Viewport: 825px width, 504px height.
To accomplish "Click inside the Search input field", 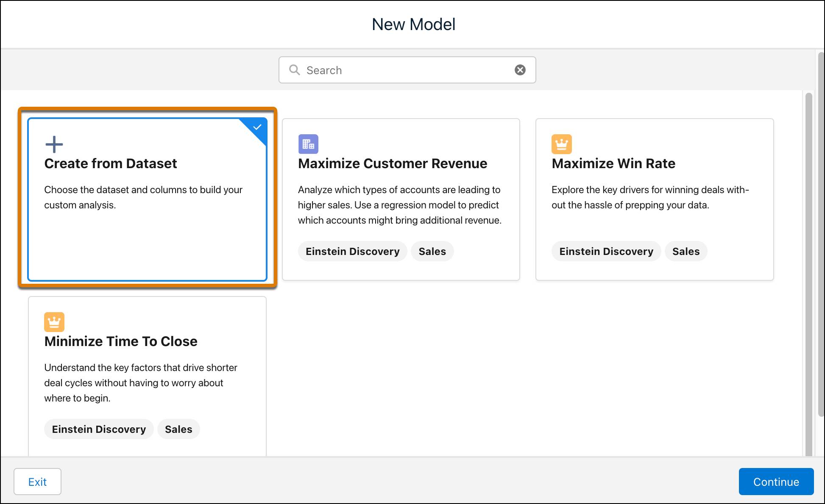I will [407, 69].
